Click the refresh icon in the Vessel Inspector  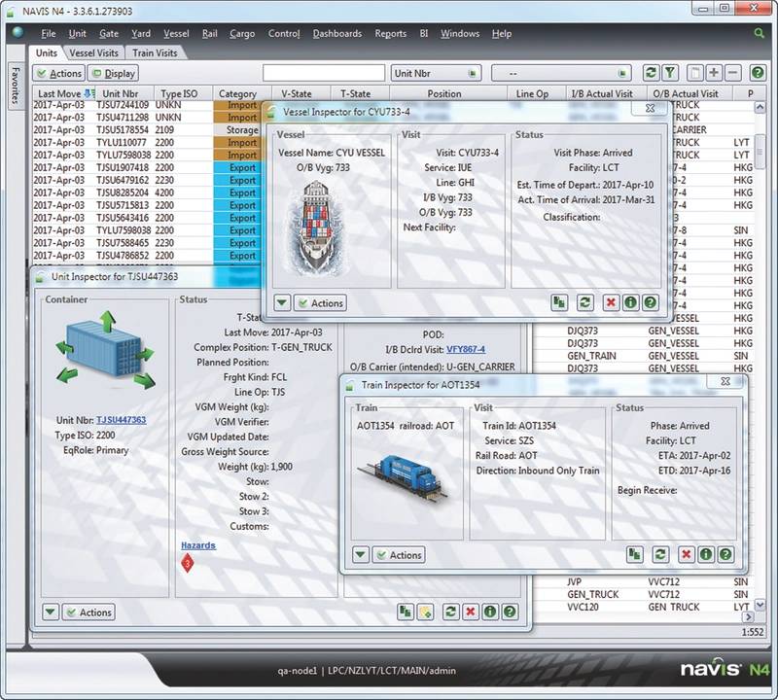coord(584,302)
